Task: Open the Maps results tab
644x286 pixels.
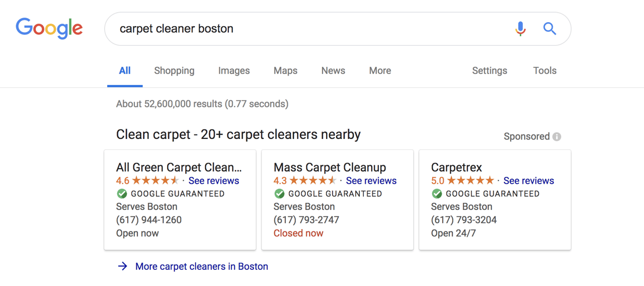Action: [x=285, y=71]
